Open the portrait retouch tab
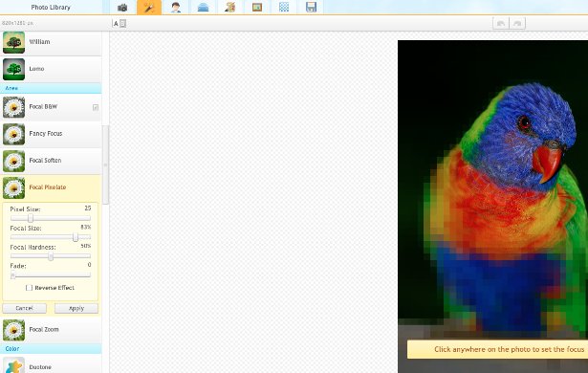Image resolution: width=588 pixels, height=373 pixels. click(176, 7)
